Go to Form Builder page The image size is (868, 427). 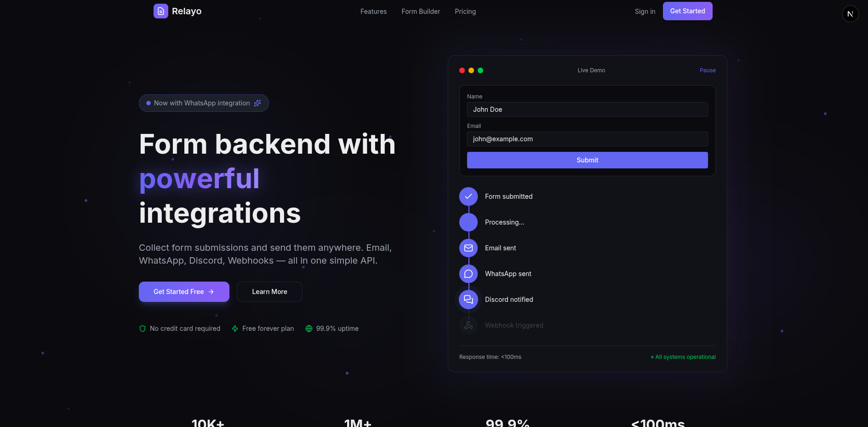421,12
